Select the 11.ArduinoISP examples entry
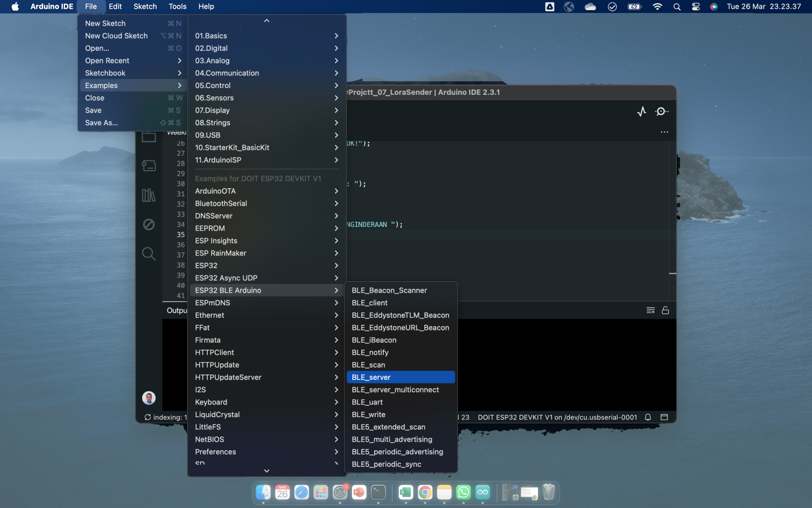 point(267,160)
